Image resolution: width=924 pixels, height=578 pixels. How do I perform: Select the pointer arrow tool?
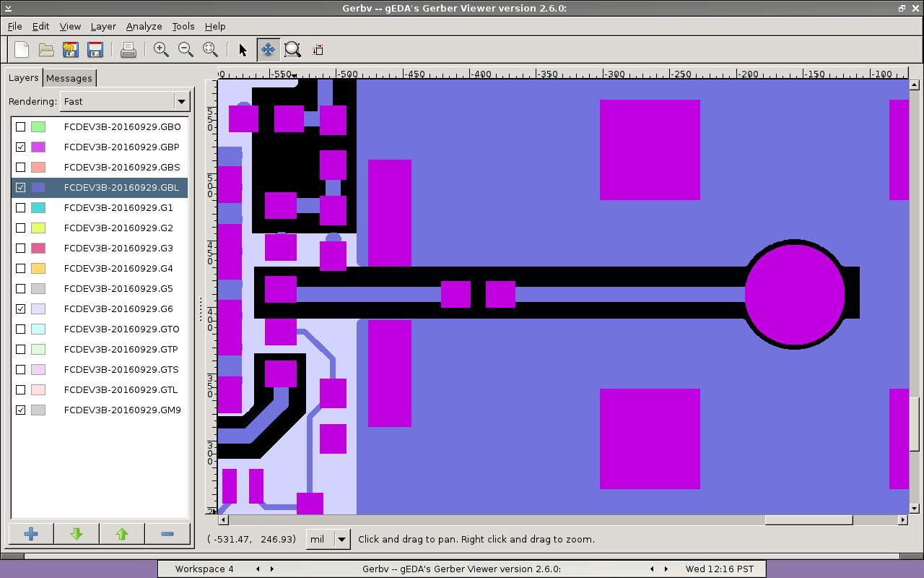point(243,50)
